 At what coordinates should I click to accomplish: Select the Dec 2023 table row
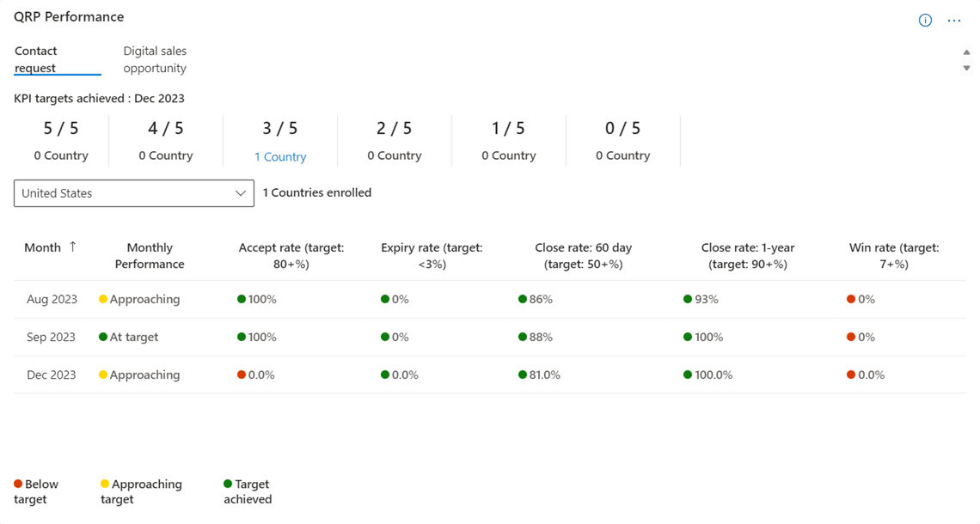pos(52,375)
